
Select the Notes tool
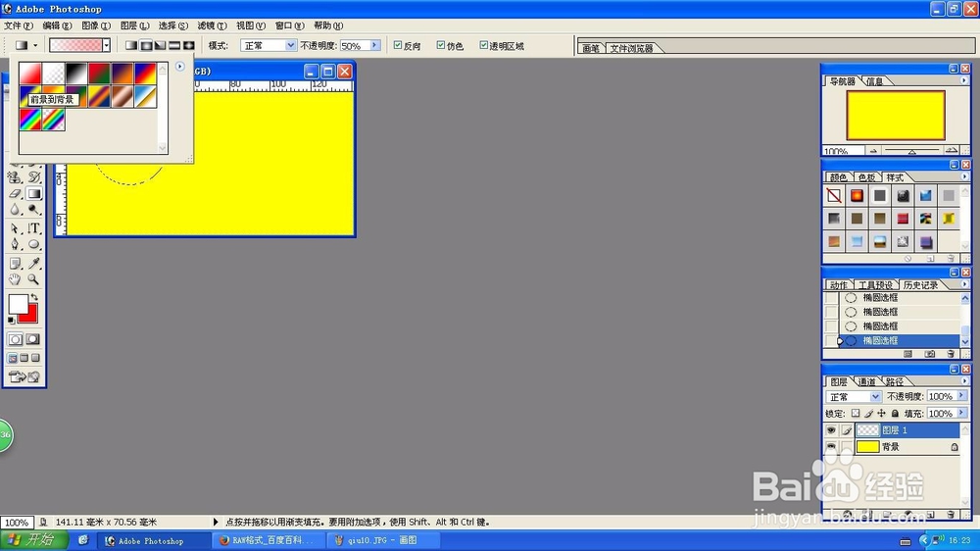click(16, 264)
